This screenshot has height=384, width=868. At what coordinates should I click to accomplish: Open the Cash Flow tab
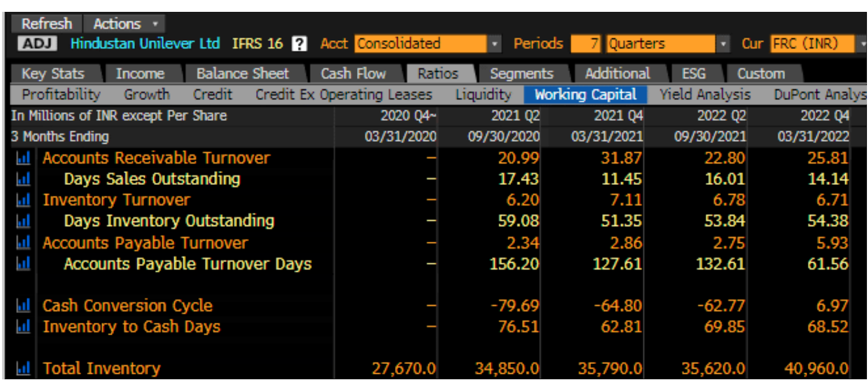pyautogui.click(x=353, y=74)
